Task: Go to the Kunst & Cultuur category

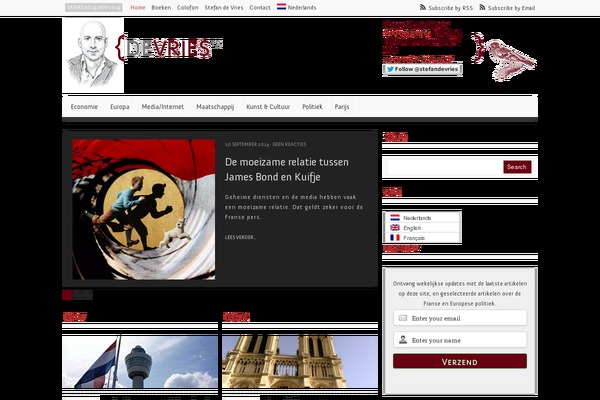Action: coord(268,107)
